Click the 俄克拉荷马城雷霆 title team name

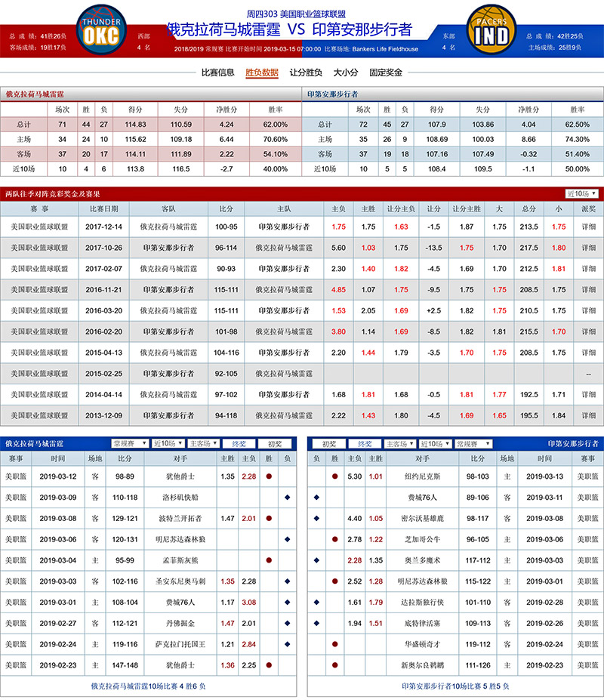(x=223, y=29)
